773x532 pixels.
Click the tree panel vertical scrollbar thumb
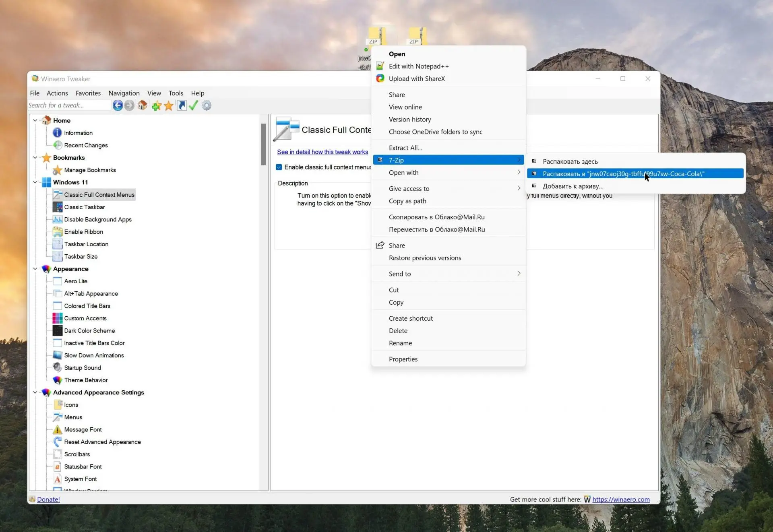click(x=264, y=144)
